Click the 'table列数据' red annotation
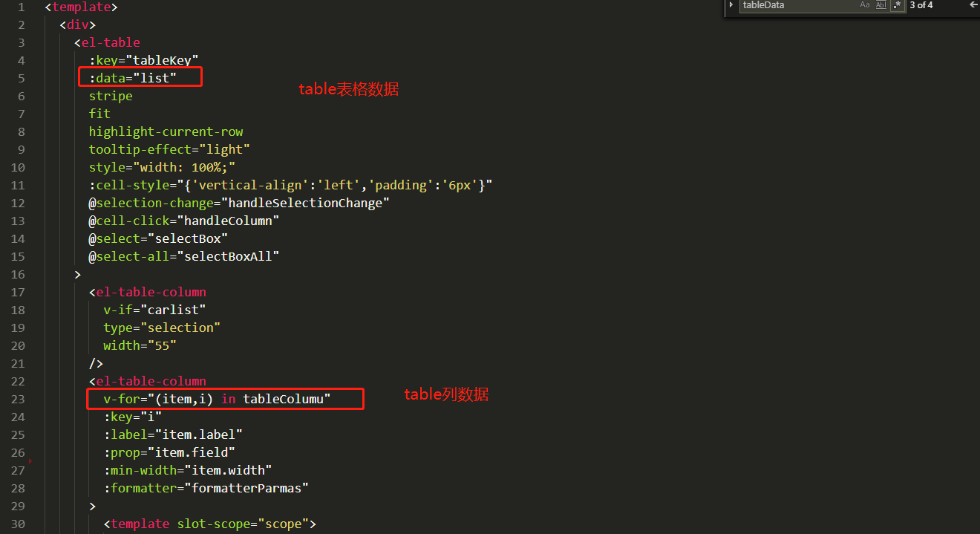980x534 pixels. [446, 394]
